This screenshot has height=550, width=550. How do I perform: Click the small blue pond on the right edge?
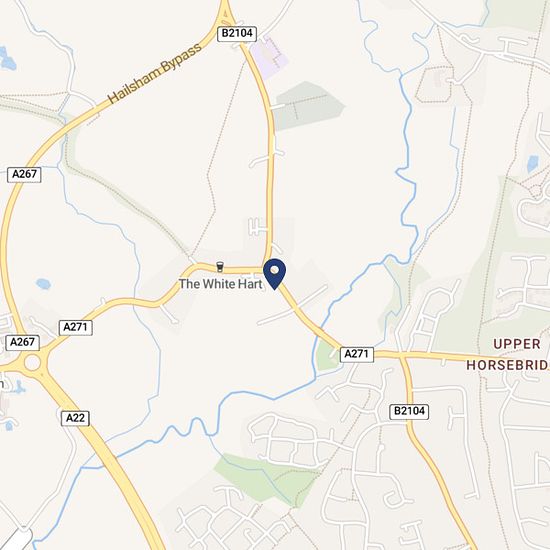click(532, 164)
